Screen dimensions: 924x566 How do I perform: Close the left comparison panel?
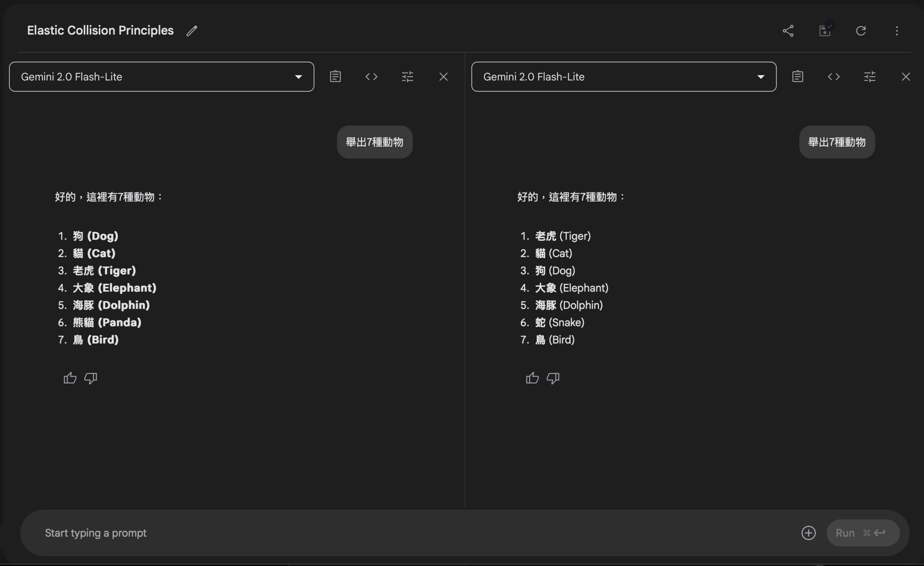(443, 77)
